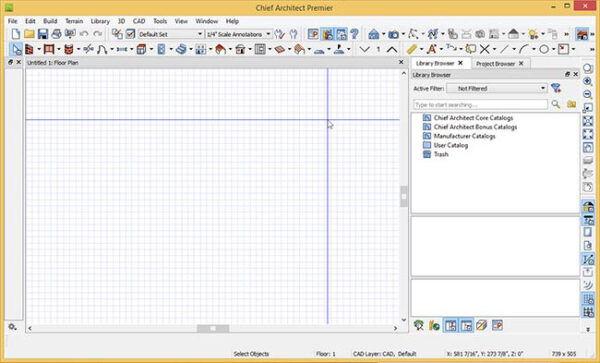600x363 pixels.
Task: Toggle the highlighted house button in side toolbar
Action: pos(588,207)
